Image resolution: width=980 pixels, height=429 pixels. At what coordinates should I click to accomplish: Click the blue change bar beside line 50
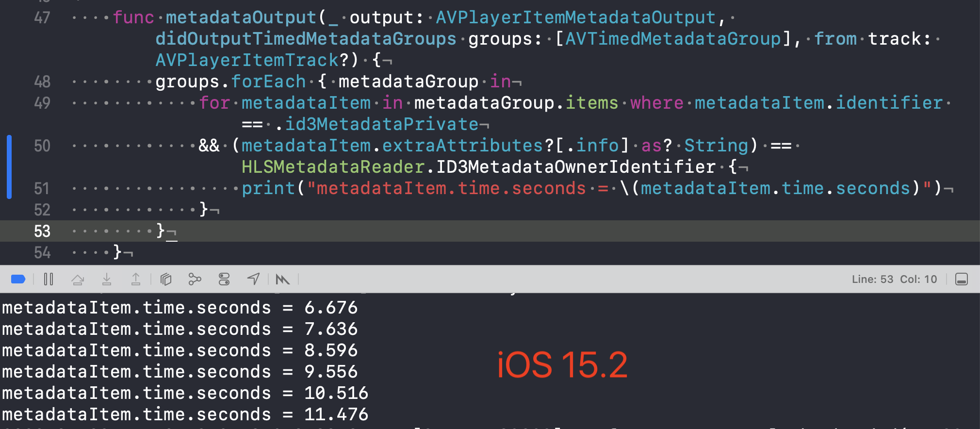pyautogui.click(x=9, y=167)
